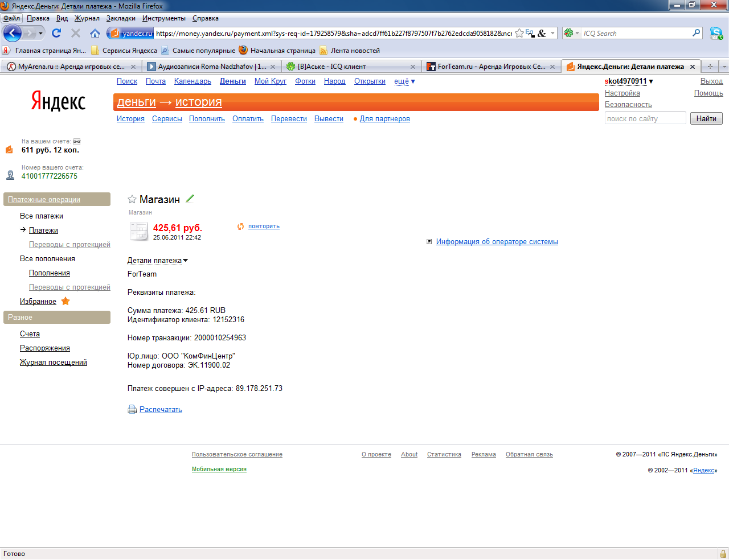Click the orange wallet icon near balance
The image size is (729, 560).
coord(9,150)
